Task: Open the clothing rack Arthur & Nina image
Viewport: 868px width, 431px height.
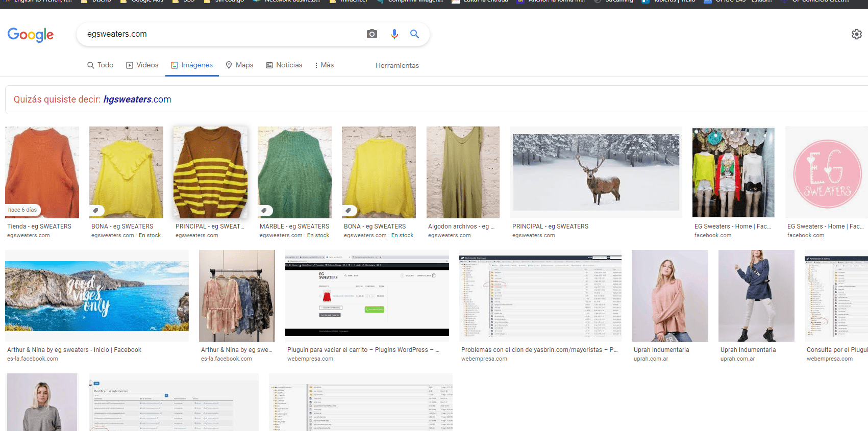Action: 237,296
